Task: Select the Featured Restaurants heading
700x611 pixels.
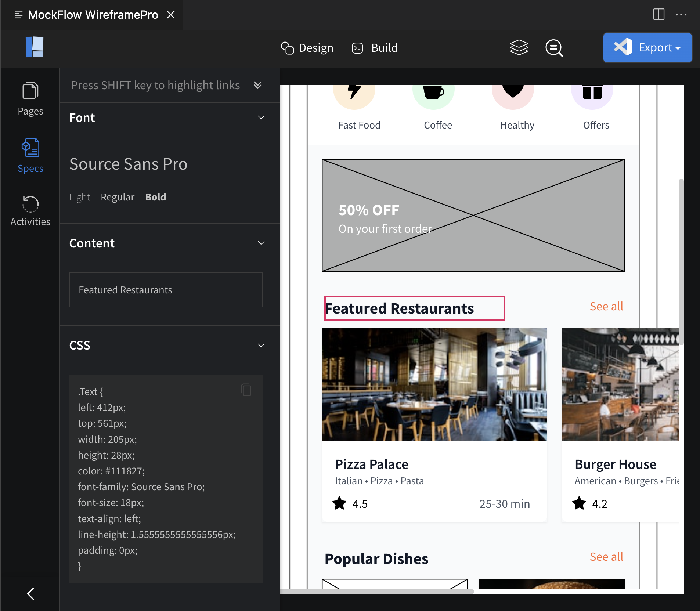Action: pyautogui.click(x=400, y=308)
